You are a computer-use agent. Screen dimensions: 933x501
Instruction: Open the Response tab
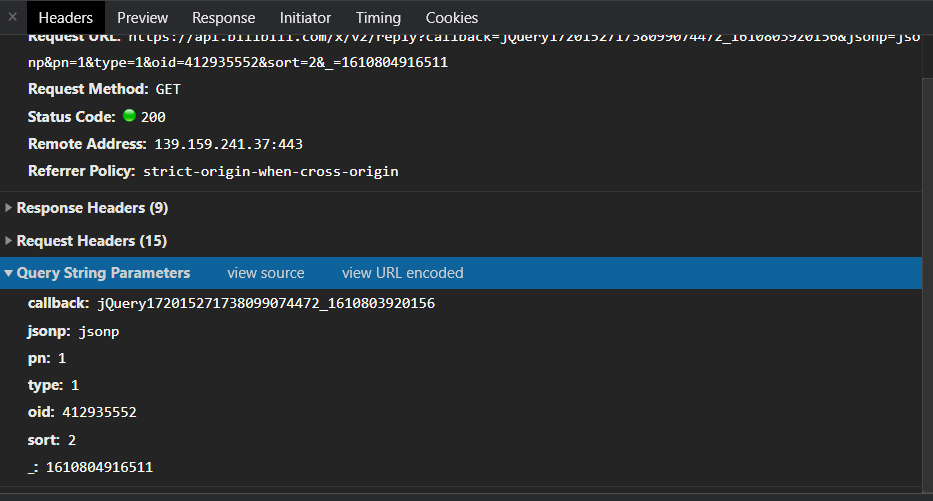pos(223,18)
